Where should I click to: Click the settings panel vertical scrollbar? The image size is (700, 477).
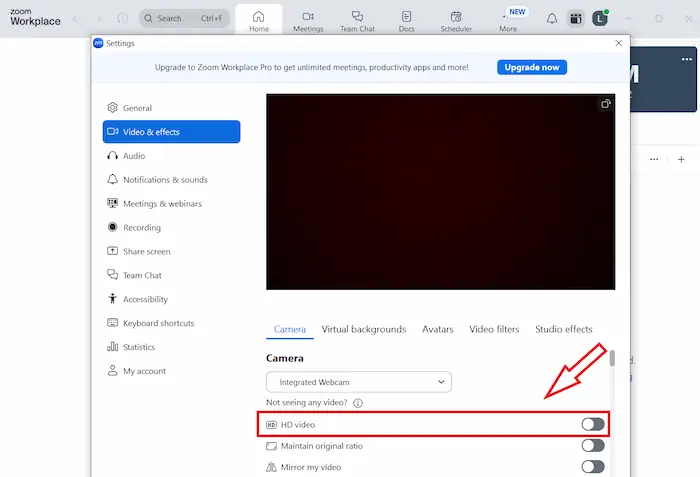612,361
